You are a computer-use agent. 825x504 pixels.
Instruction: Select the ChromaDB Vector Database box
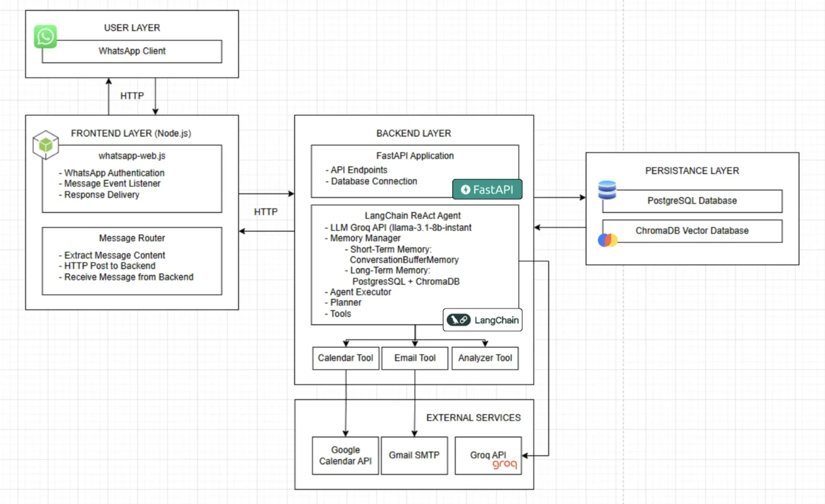click(x=692, y=231)
